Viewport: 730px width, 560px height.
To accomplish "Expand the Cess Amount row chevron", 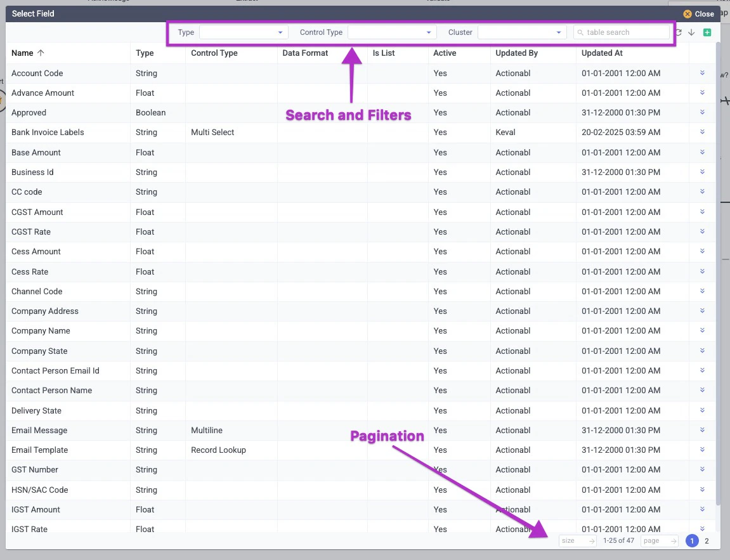I will pos(702,251).
